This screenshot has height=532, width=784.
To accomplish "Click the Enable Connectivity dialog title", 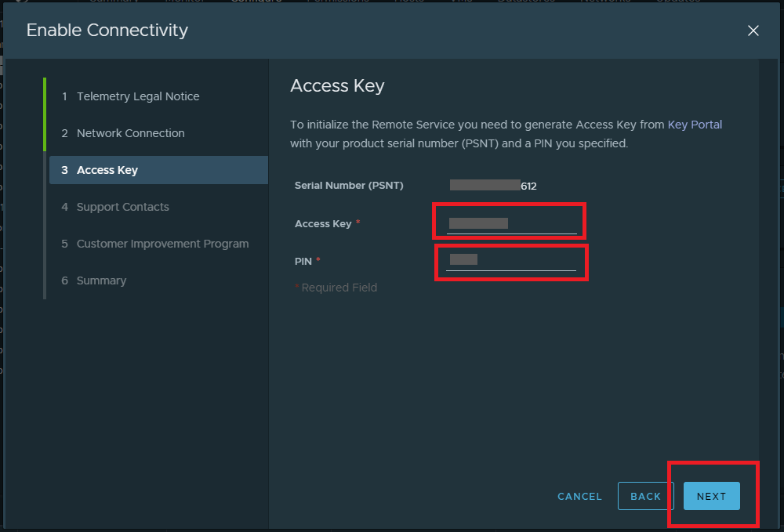I will tap(107, 31).
